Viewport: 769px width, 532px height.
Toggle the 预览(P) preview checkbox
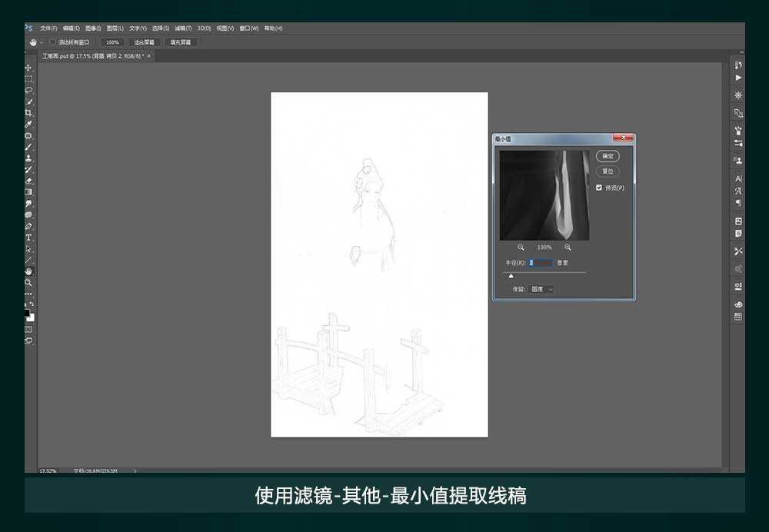pyautogui.click(x=599, y=187)
